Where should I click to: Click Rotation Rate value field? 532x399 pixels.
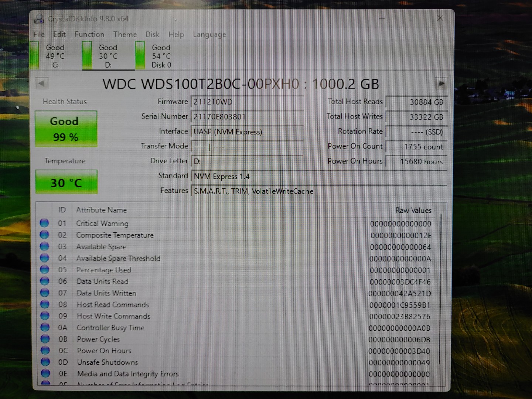[x=416, y=132]
